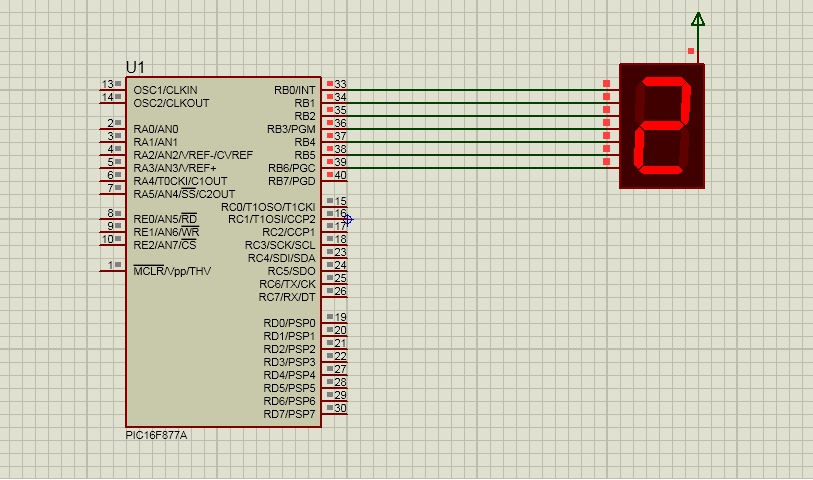Image resolution: width=813 pixels, height=480 pixels.
Task: Click the RE2/AN7/CS pin label
Action: [164, 245]
